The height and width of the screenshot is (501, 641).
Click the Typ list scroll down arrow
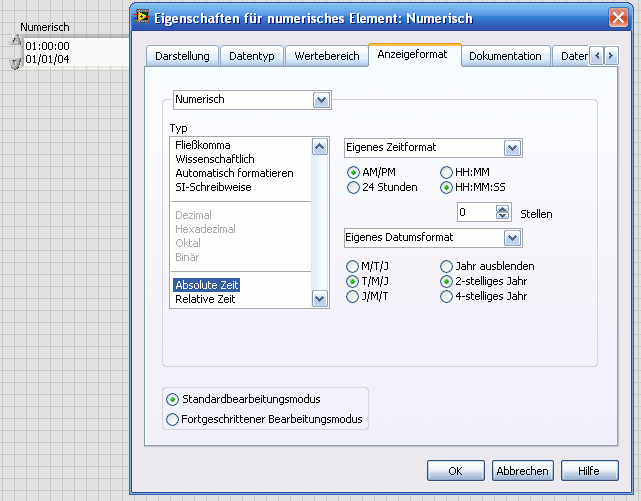(320, 299)
